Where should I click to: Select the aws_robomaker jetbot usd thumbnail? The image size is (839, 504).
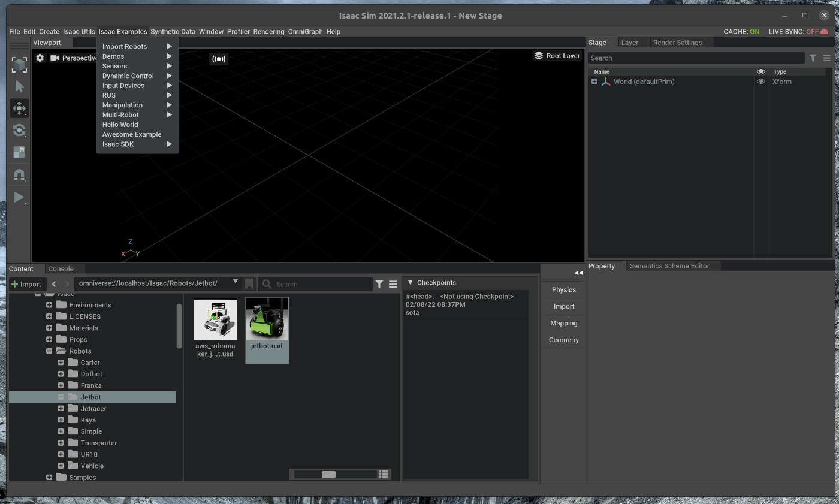pos(215,327)
